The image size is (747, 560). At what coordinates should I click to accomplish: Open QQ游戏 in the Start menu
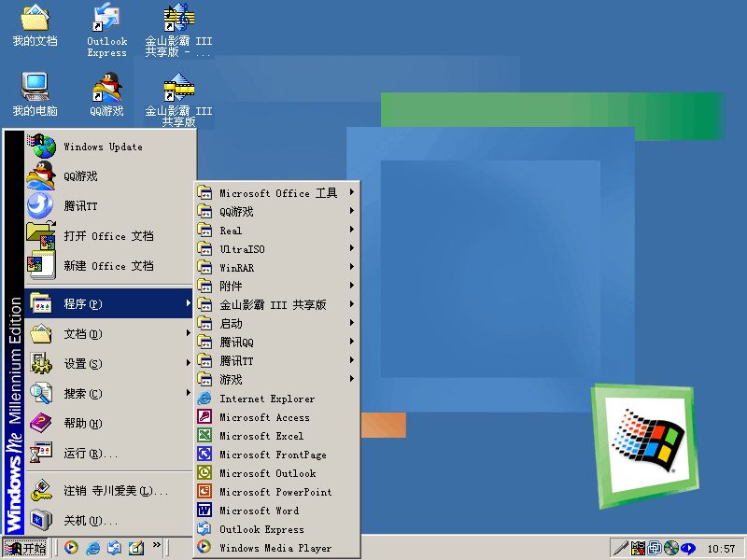109,176
